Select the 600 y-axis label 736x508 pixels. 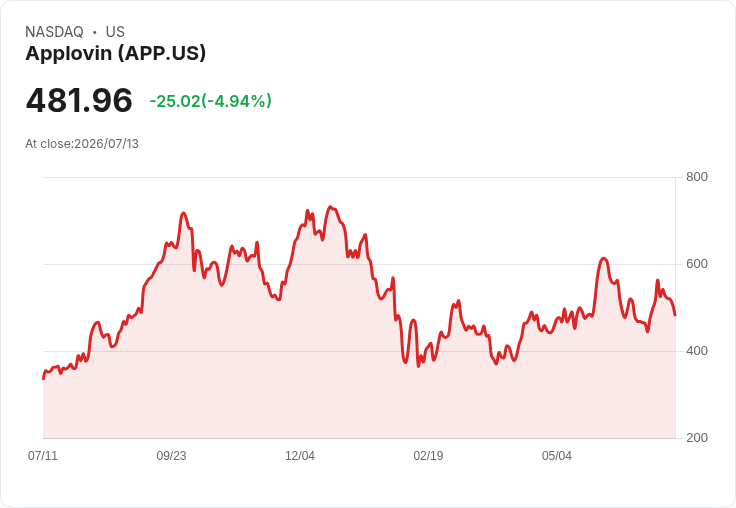click(697, 264)
